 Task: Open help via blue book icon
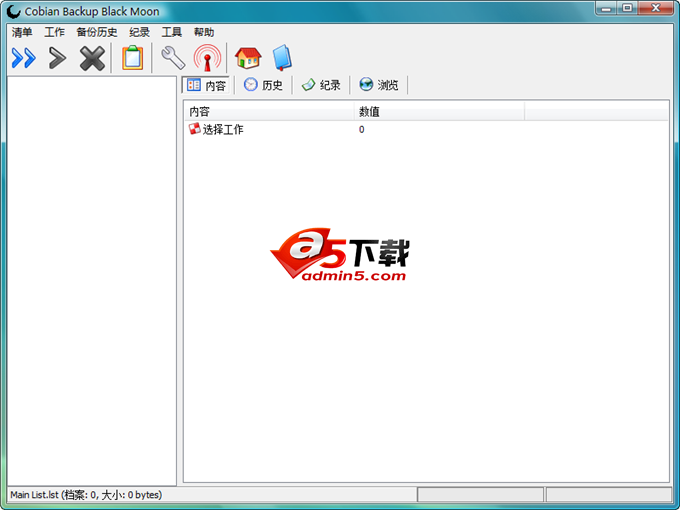pos(282,58)
